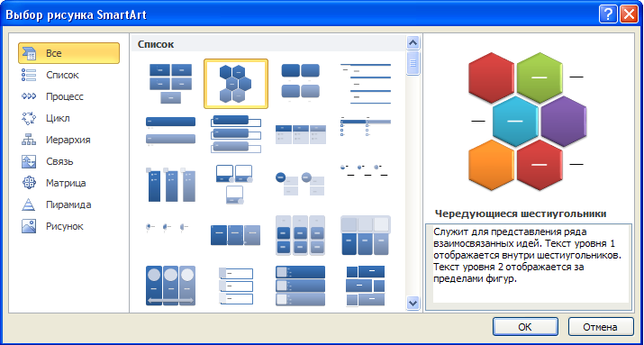Click the gallery scrollbar up arrow

click(413, 42)
